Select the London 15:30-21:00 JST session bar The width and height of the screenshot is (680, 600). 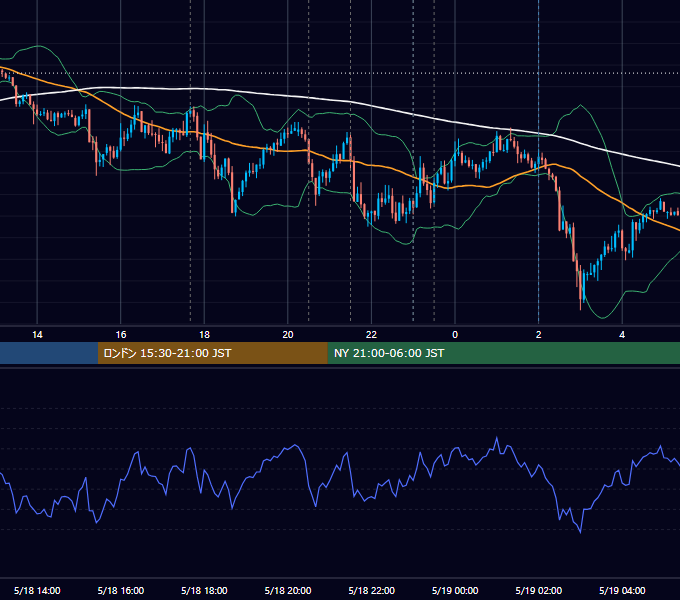(x=212, y=353)
